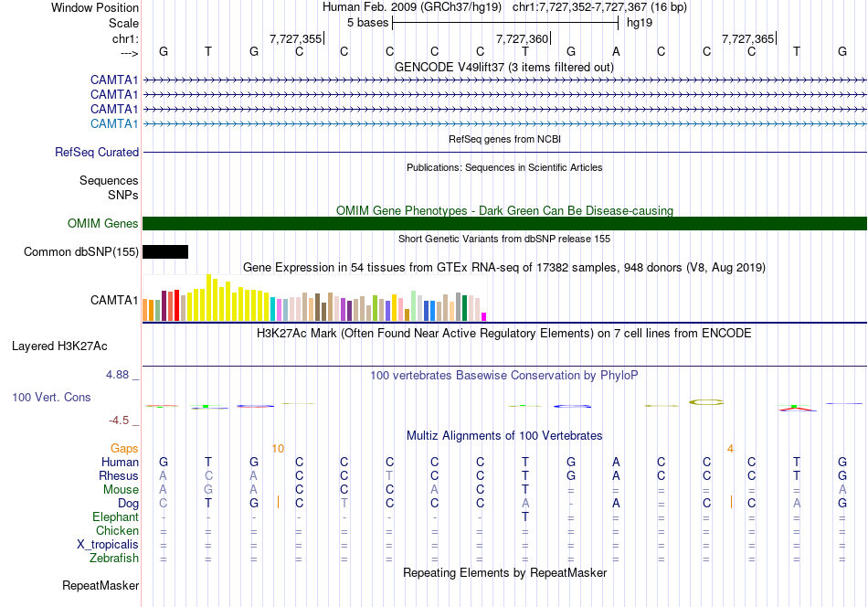Open the OMIM Gene Phenotypes track title

(504, 210)
